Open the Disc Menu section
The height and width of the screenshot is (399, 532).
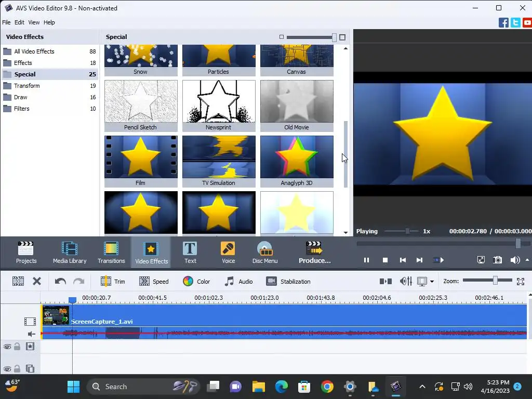[x=265, y=252]
